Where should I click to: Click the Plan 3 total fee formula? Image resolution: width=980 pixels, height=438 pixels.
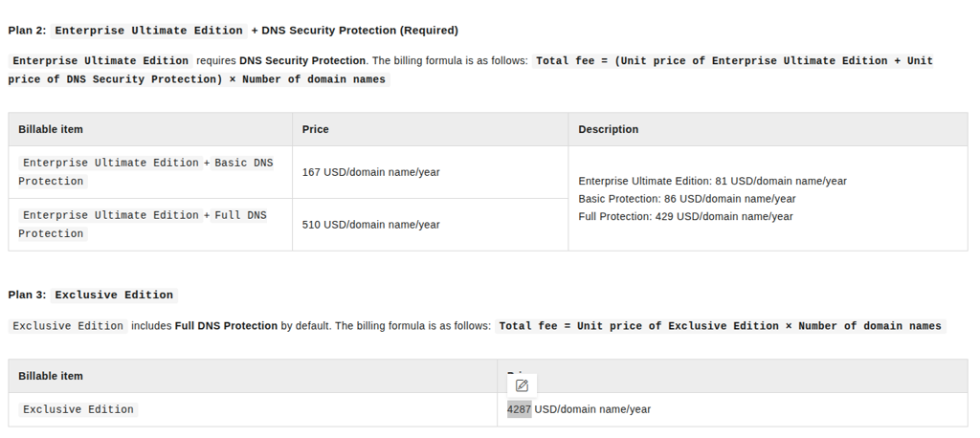720,326
